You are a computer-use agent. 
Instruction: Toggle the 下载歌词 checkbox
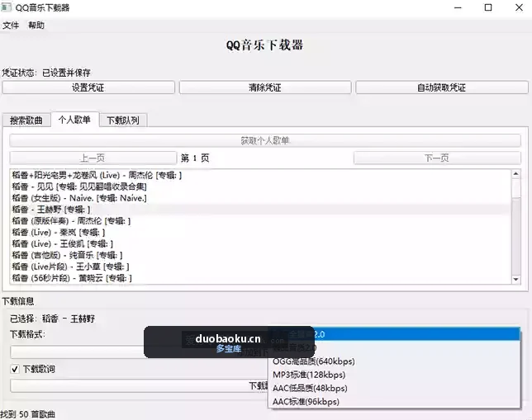[x=15, y=369]
